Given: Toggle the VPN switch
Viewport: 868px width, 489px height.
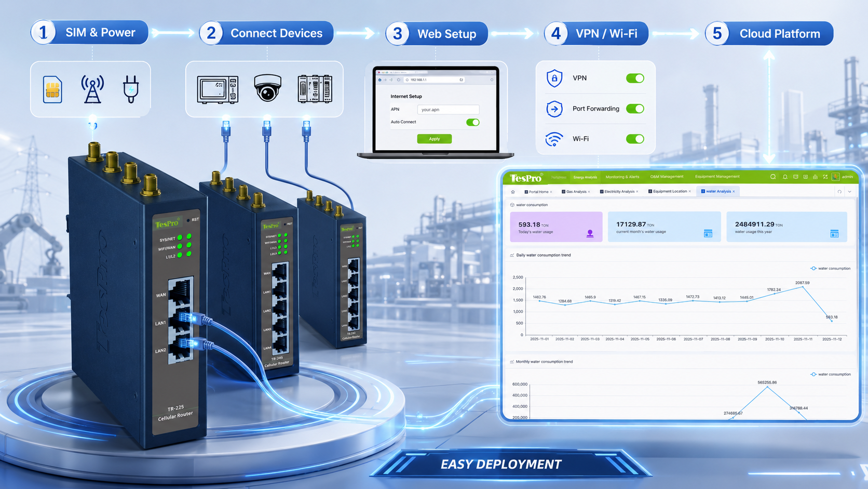Looking at the screenshot, I should [635, 78].
